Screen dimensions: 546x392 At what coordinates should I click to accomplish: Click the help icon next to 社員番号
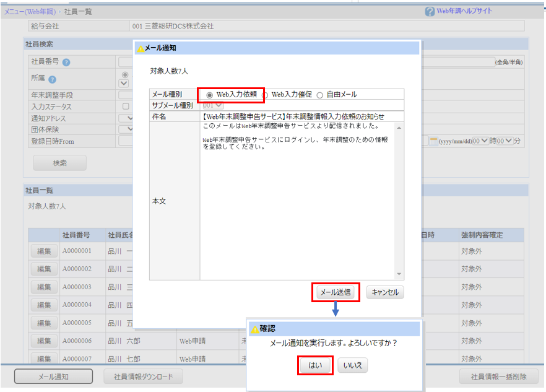point(66,63)
